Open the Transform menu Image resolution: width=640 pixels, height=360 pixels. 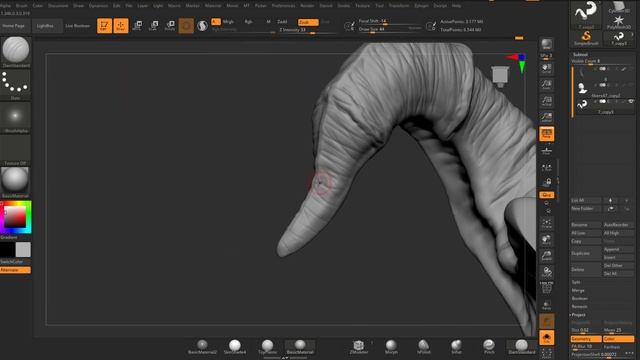coord(399,6)
